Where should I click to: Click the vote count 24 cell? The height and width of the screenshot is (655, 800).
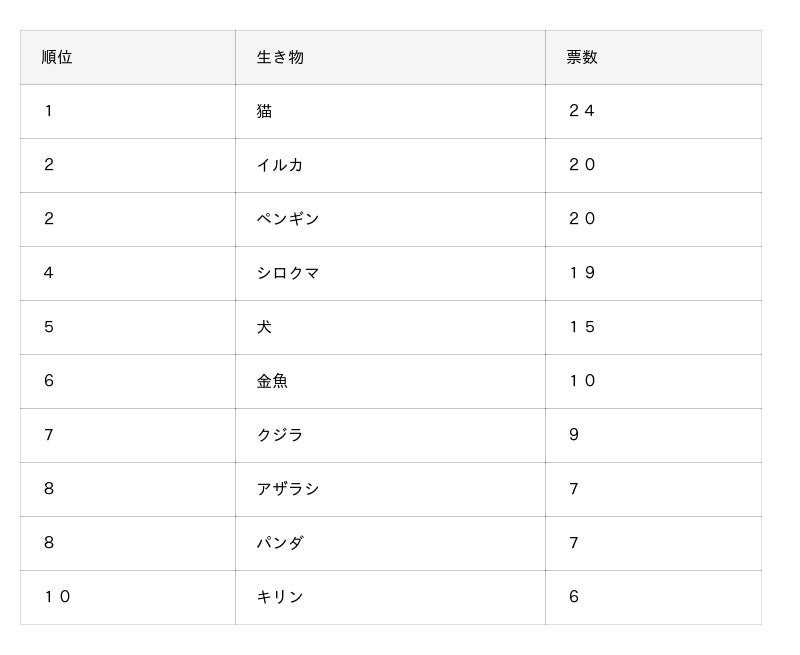point(582,111)
